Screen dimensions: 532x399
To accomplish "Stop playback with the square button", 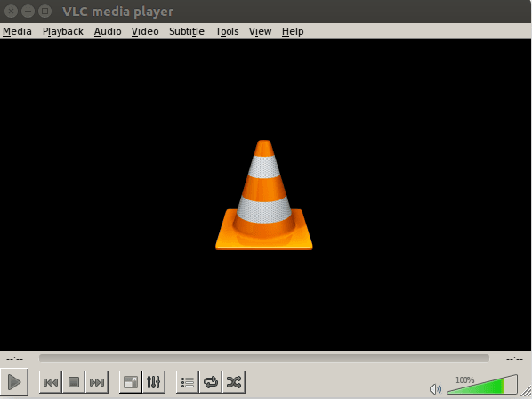I will (x=74, y=382).
